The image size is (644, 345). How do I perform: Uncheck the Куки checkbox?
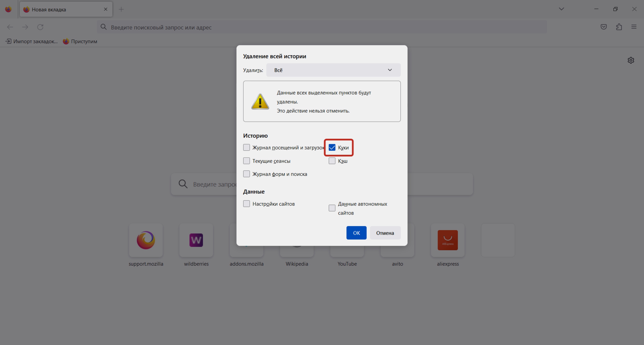point(332,147)
